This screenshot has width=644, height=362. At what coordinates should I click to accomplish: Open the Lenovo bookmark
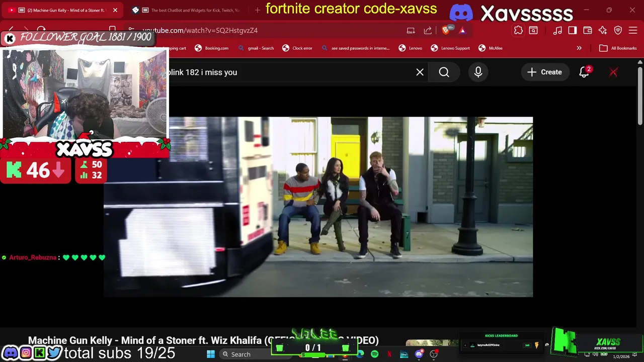click(x=411, y=48)
